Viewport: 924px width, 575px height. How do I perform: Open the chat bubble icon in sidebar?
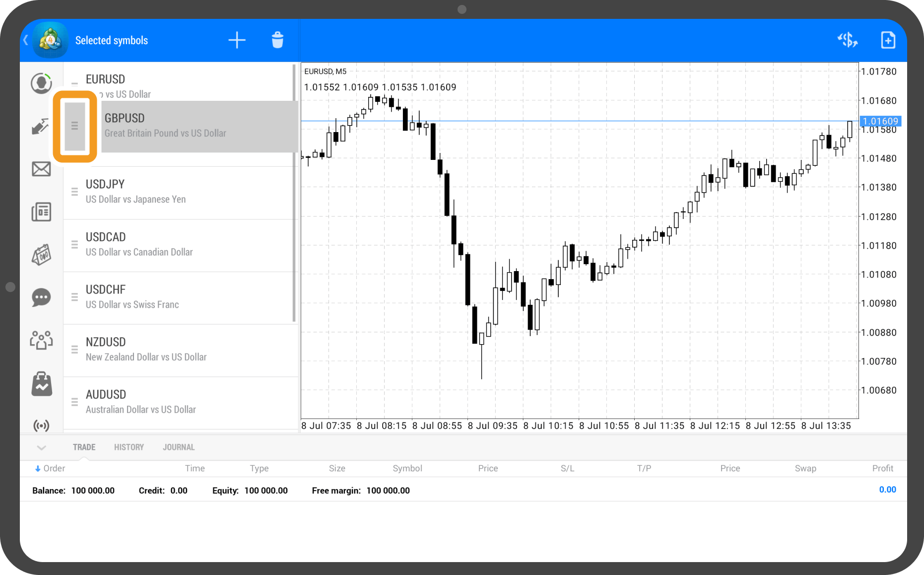[x=41, y=297]
